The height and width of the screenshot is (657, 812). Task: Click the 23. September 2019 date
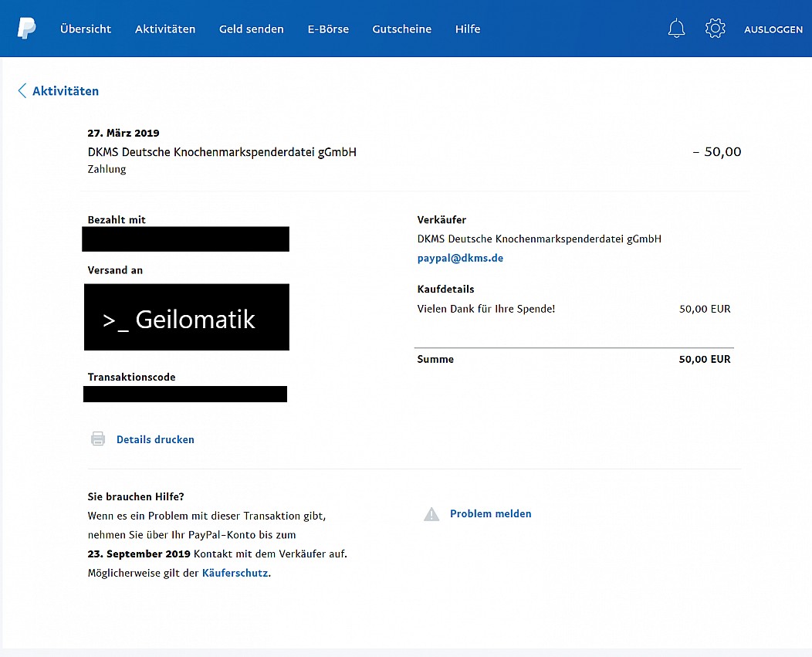coord(139,554)
